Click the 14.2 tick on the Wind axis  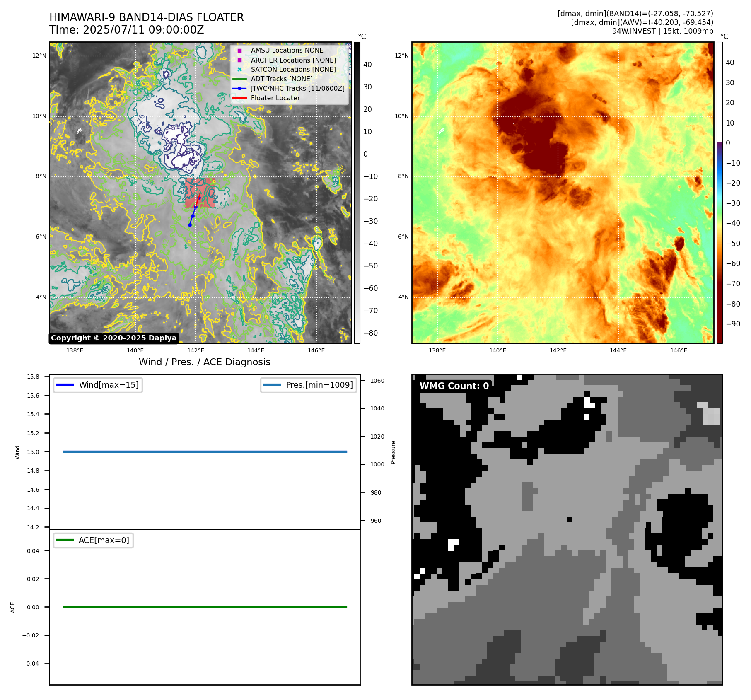point(33,527)
